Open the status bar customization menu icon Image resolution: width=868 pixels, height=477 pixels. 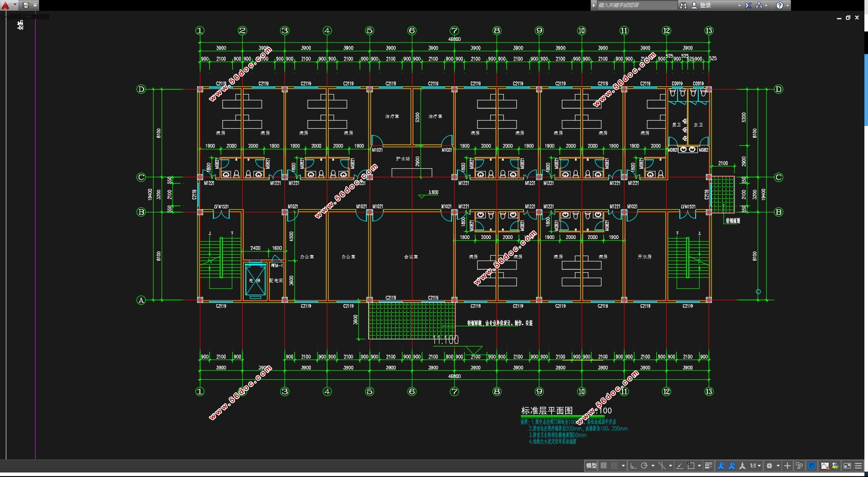coord(858,466)
